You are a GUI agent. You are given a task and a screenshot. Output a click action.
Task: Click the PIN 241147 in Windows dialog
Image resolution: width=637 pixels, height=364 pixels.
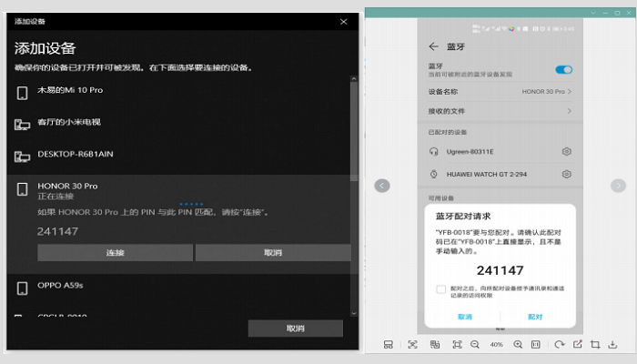pos(57,231)
